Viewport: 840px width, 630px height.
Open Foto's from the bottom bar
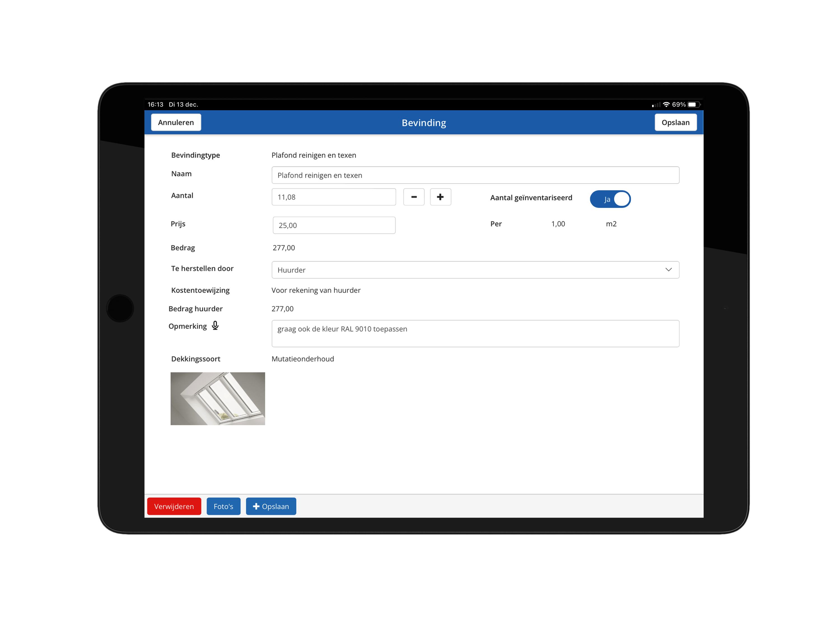pyautogui.click(x=223, y=506)
